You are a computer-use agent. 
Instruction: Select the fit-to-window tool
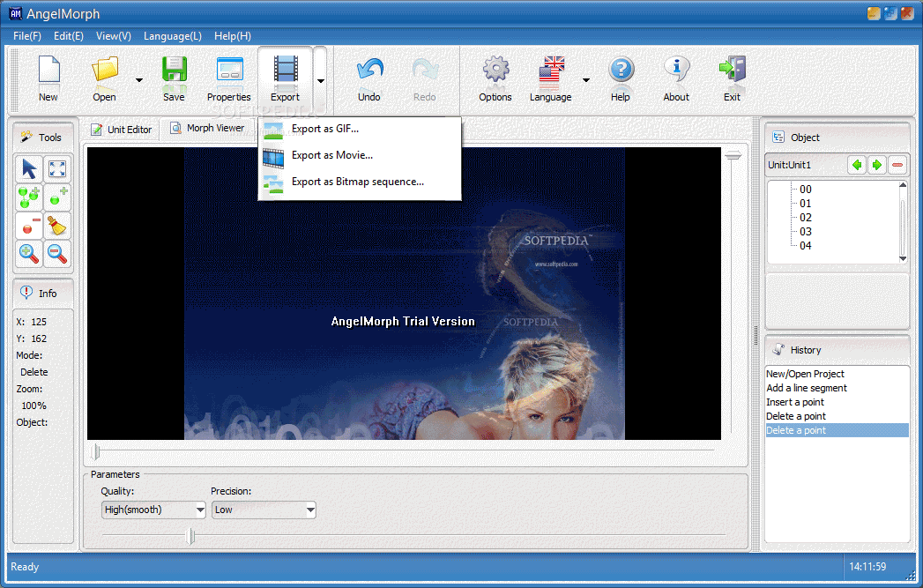57,169
